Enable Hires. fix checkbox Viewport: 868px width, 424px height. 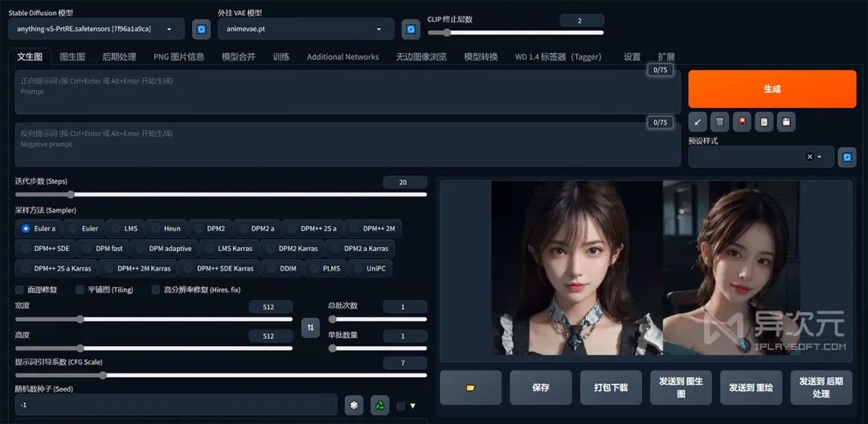point(156,290)
